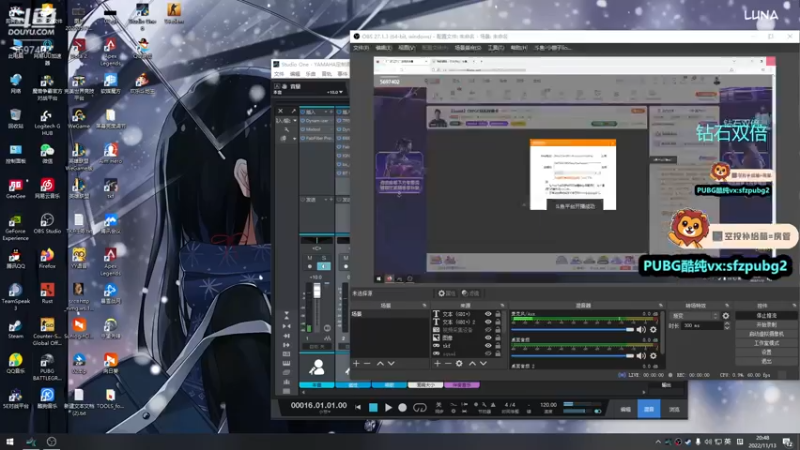Toggle visibility of 图像 source
This screenshot has width=800, height=450.
click(x=488, y=338)
